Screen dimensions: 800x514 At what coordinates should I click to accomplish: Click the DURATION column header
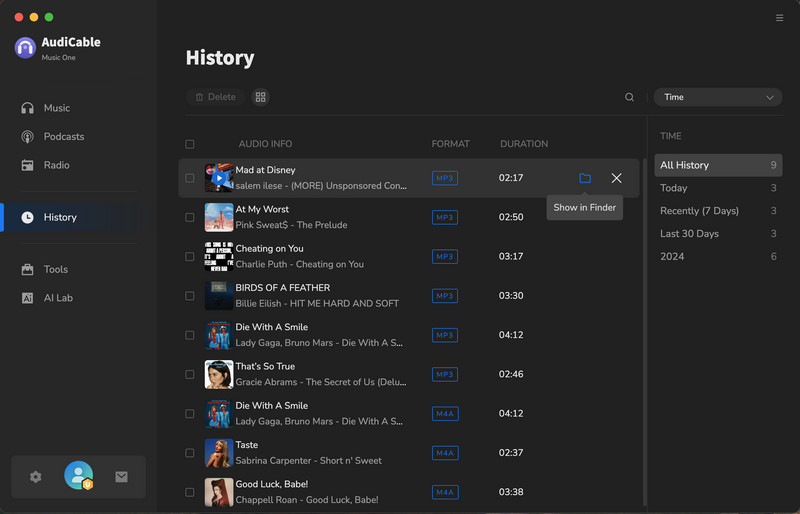[x=524, y=144]
